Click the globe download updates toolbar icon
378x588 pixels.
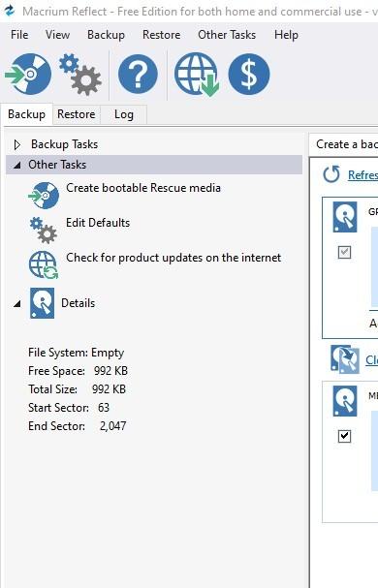(x=197, y=75)
